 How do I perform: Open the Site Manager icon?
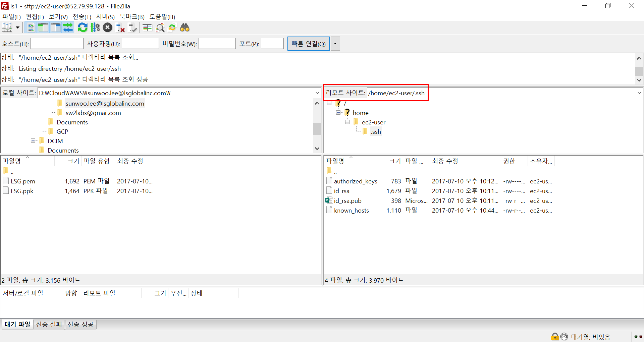[7, 27]
